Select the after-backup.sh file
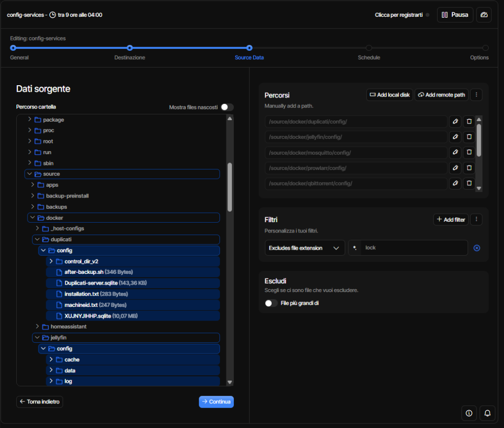Screen dimensions: 504x428 [x=133, y=272]
